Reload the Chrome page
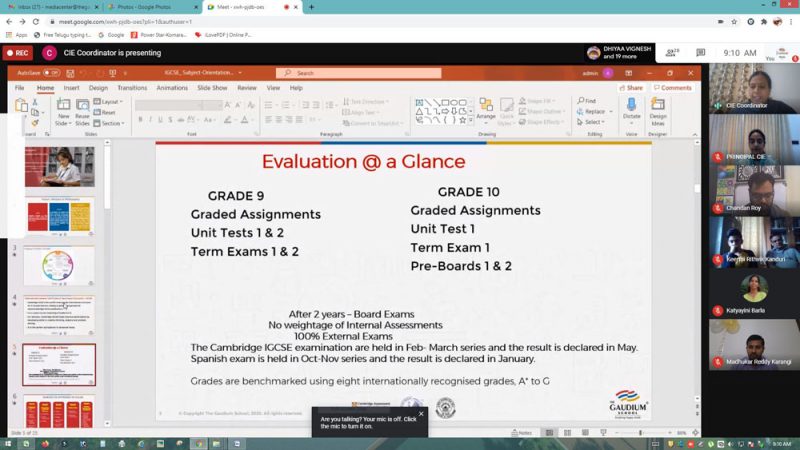This screenshot has width=800, height=450. point(36,22)
